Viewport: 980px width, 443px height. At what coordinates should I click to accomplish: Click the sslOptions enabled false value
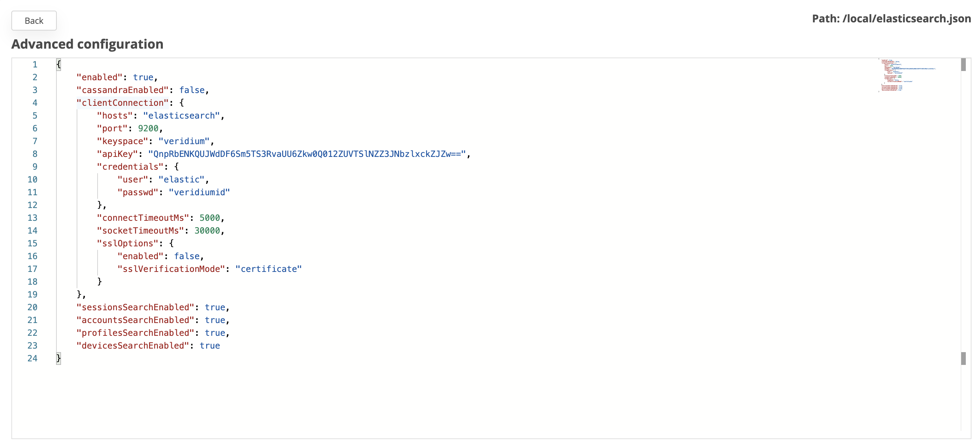187,256
